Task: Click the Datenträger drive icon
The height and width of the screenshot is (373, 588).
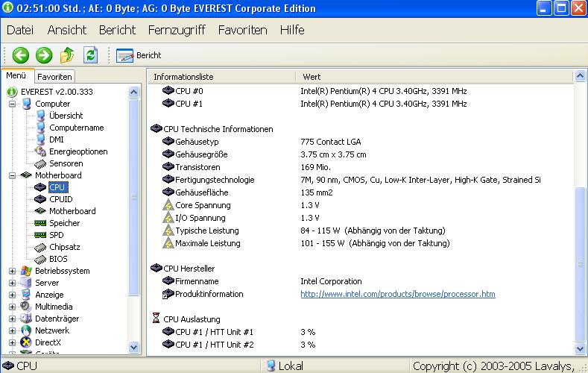Action: click(x=26, y=319)
